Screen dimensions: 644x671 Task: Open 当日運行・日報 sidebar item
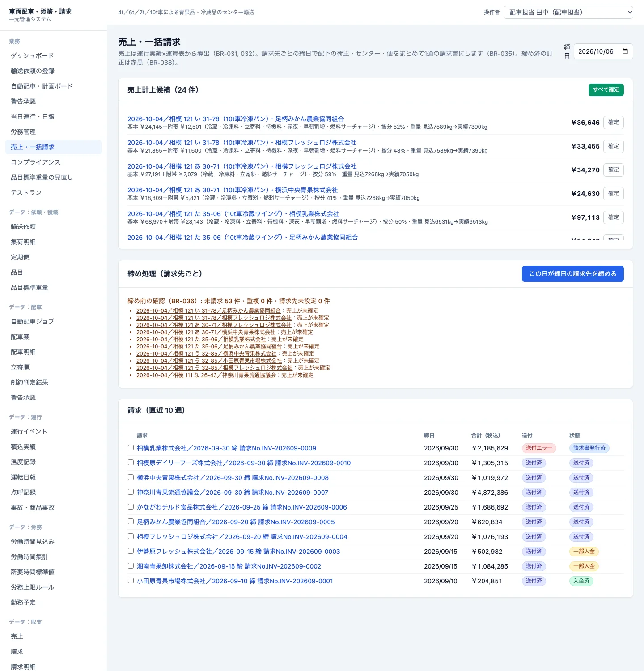[x=54, y=117]
